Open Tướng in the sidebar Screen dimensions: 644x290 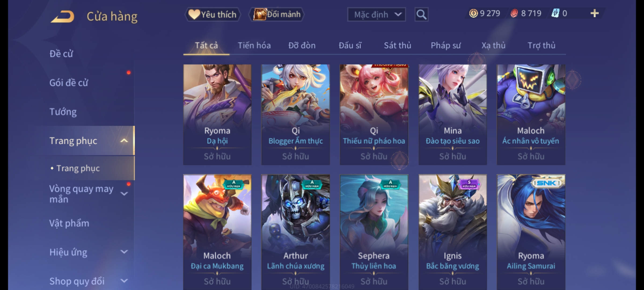[x=63, y=112]
